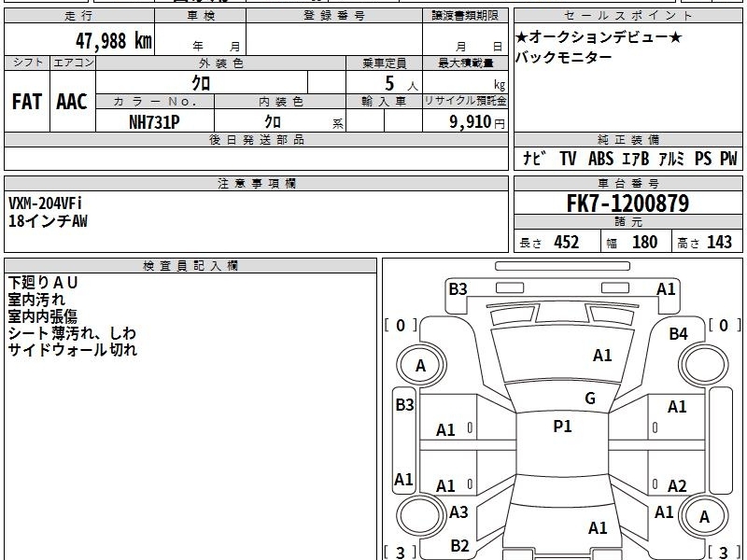This screenshot has height=560, width=747.
Task: Click the 幅 180 width value
Action: coord(632,243)
